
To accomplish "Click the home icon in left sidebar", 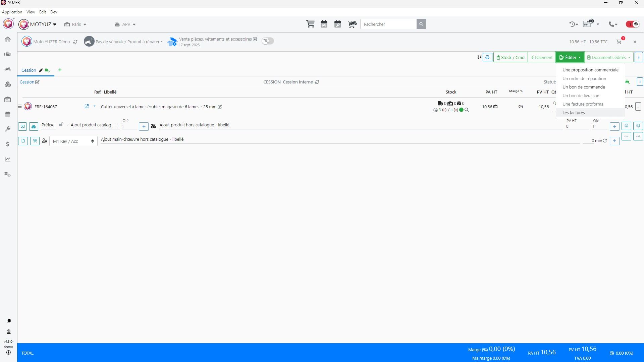I will [x=8, y=39].
